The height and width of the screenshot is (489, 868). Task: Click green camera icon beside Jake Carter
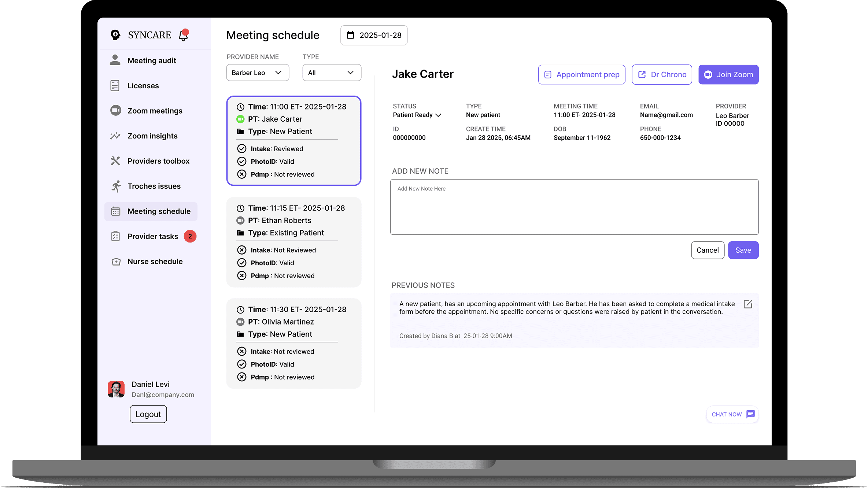click(240, 119)
